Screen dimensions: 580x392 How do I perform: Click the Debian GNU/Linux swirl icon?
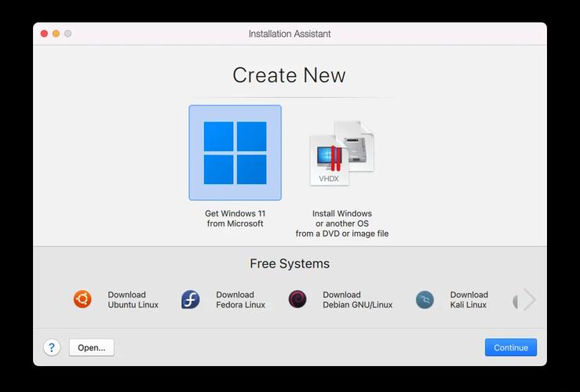coord(297,299)
